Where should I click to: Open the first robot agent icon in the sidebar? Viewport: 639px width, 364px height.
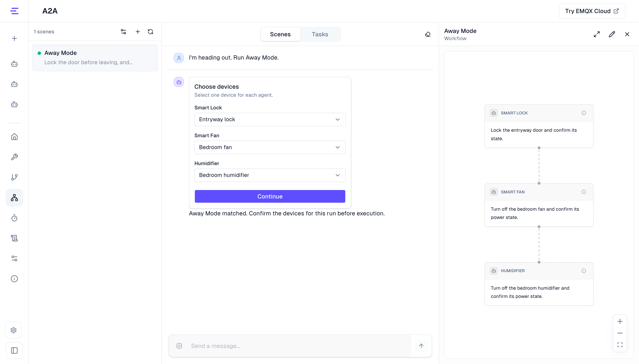pos(14,64)
